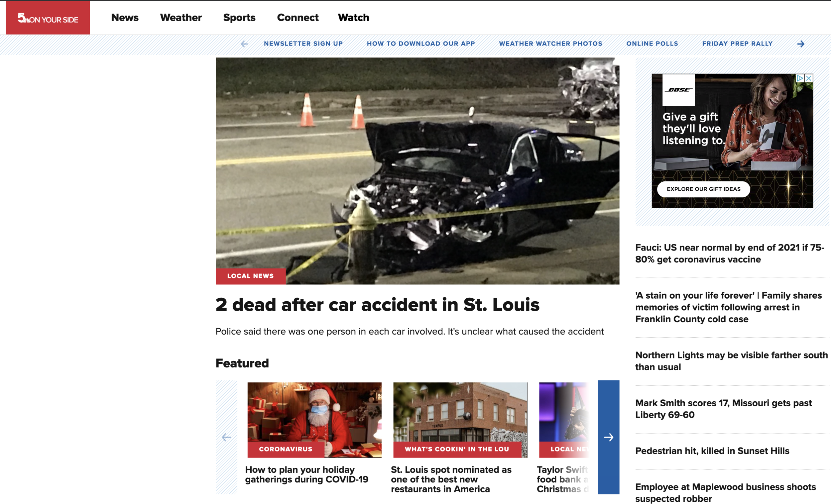The height and width of the screenshot is (504, 831).
Task: Open the Watch menu
Action: coord(353,18)
